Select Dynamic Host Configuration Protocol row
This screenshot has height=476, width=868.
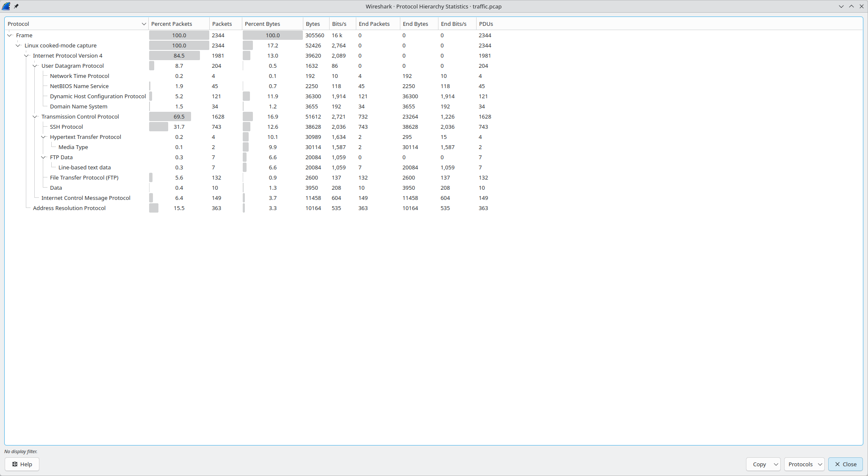pos(434,96)
